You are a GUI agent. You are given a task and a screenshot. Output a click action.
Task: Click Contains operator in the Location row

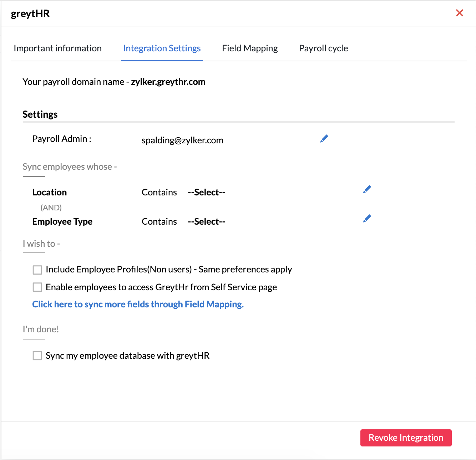point(159,193)
